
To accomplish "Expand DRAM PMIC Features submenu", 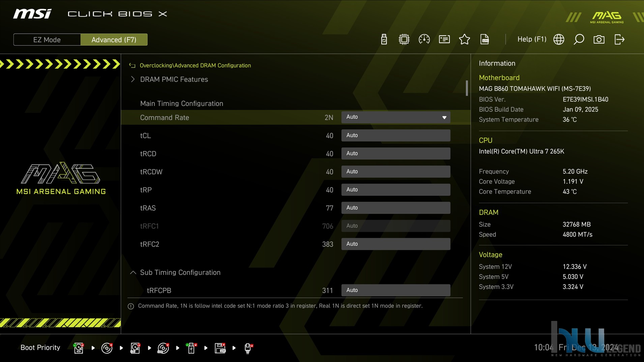I will pyautogui.click(x=174, y=80).
